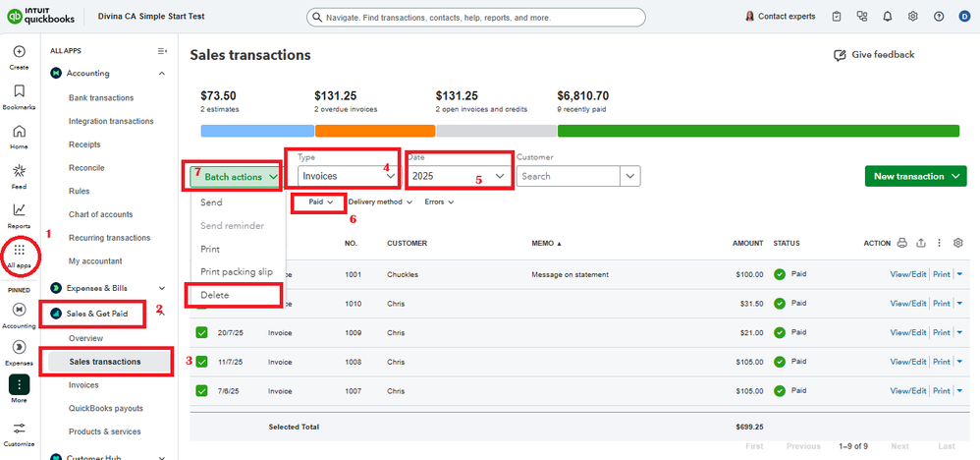Uncheck the checkbox for invoice 1007
Image resolution: width=980 pixels, height=460 pixels.
pos(201,390)
